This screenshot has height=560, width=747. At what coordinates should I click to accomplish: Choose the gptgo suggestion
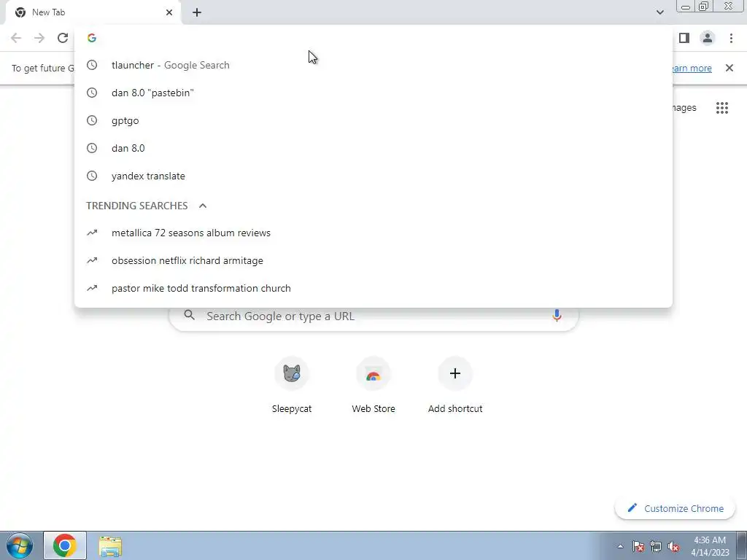pyautogui.click(x=373, y=120)
